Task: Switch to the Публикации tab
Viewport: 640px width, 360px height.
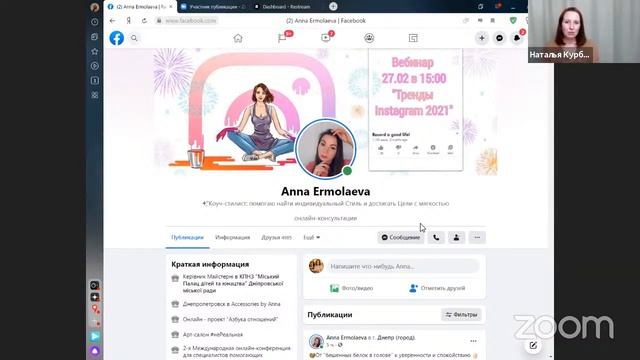Action: 187,237
